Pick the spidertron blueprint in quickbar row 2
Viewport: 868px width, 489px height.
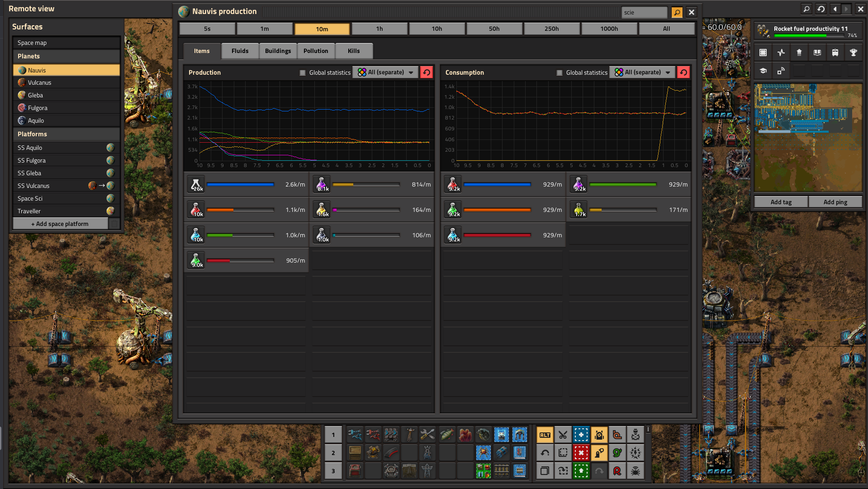483,453
